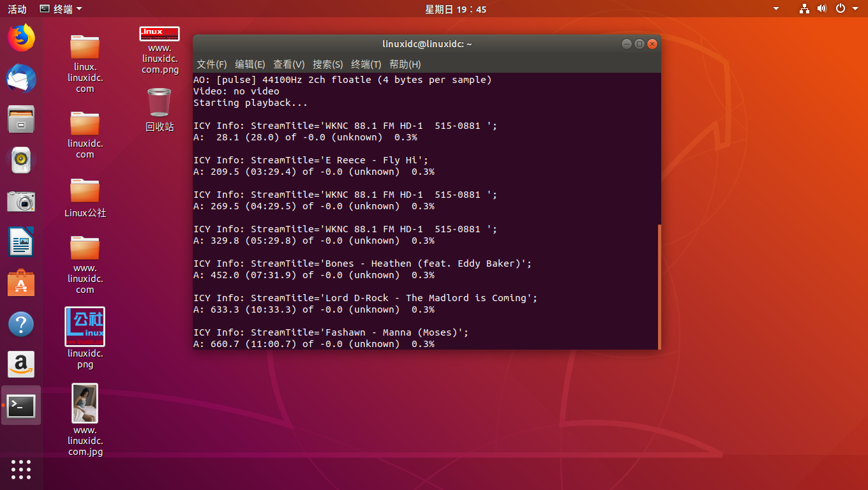Expand the system menu arrow beside power icon
Viewport: 868px width, 490px height.
856,9
